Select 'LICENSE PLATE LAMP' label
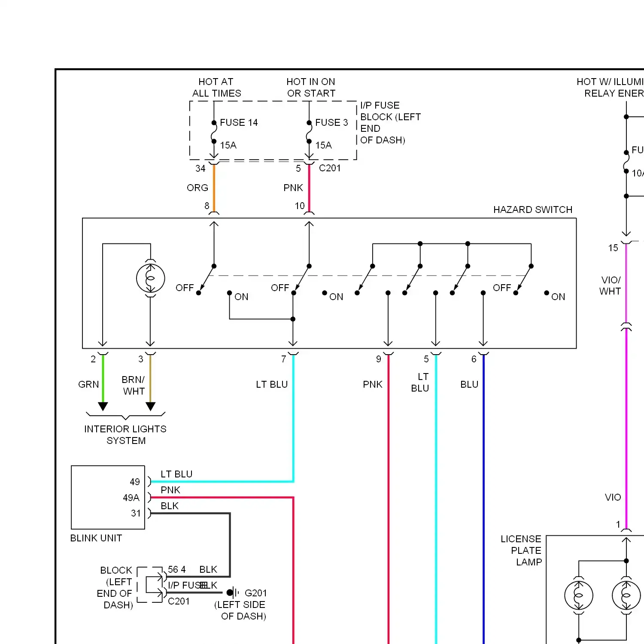The width and height of the screenshot is (644, 644). [x=521, y=550]
